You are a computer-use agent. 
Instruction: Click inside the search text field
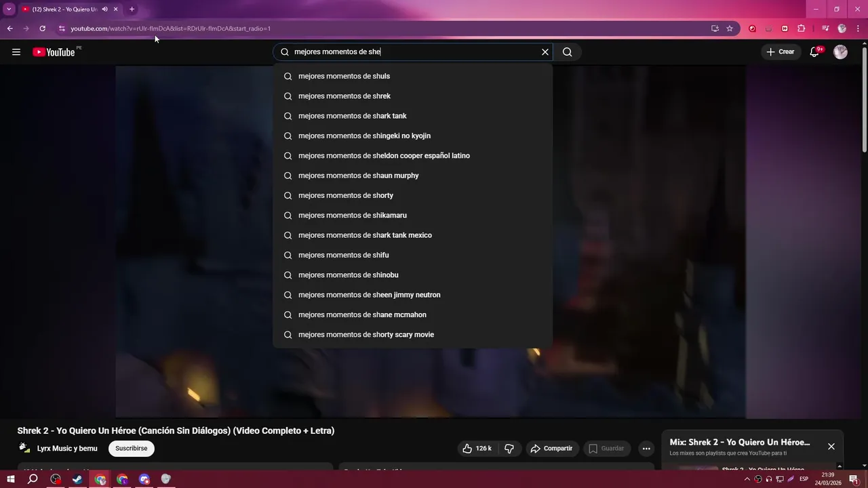(414, 52)
